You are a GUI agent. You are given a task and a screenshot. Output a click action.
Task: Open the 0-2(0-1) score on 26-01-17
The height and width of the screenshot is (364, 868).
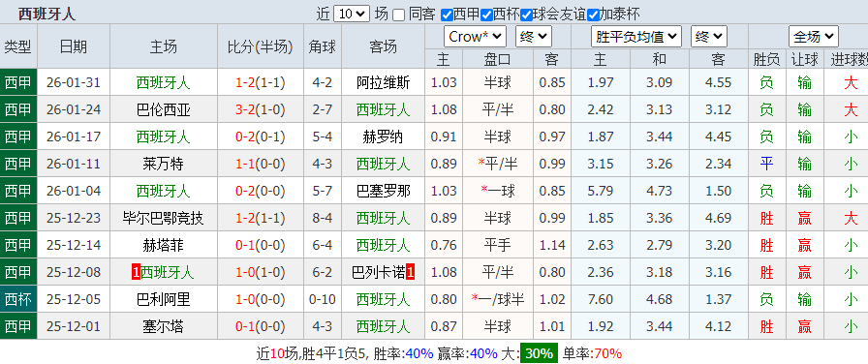click(x=261, y=136)
